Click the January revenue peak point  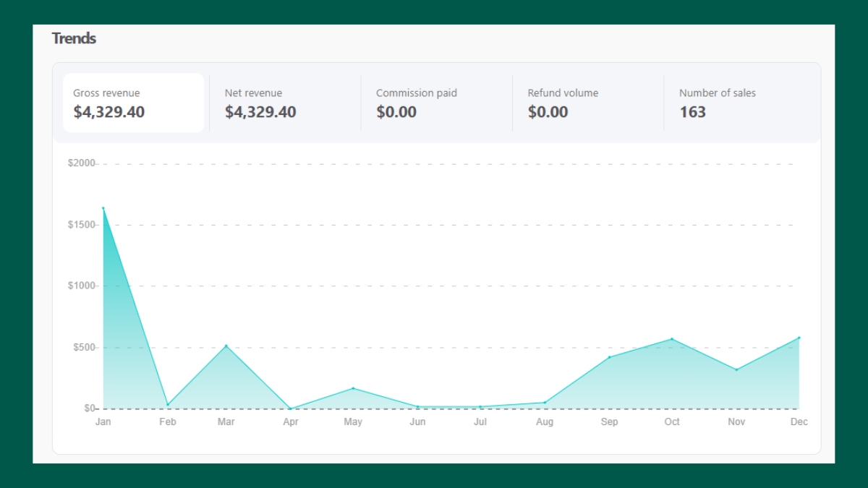click(103, 207)
